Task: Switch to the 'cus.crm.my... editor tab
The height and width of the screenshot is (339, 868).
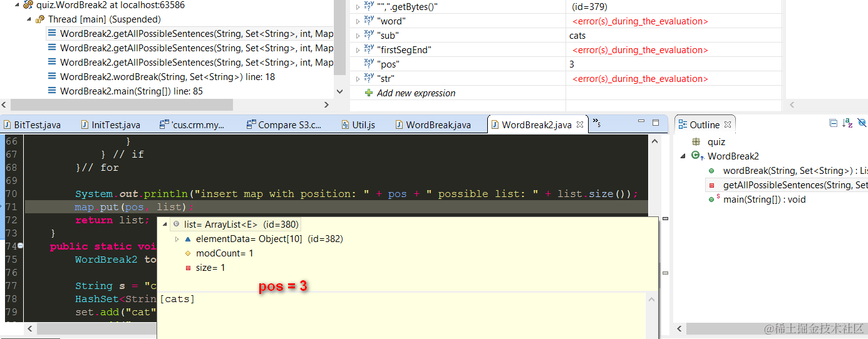Action: coord(192,124)
